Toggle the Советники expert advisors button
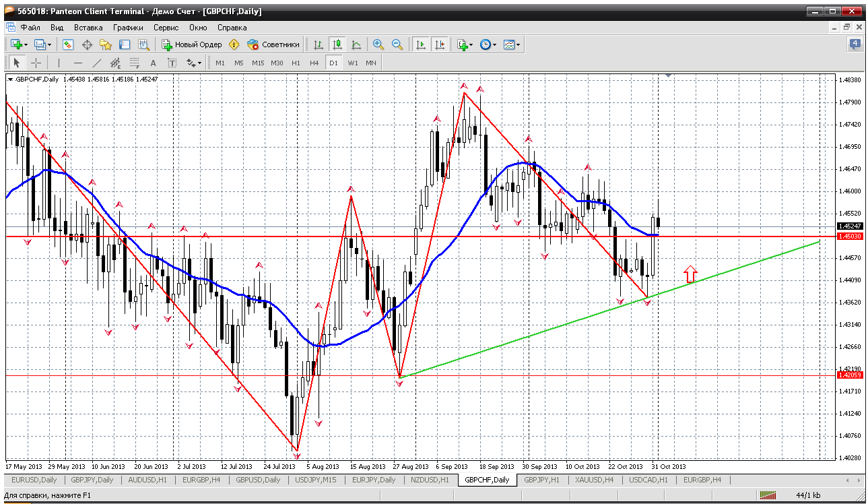This screenshot has height=504, width=868. pyautogui.click(x=273, y=44)
